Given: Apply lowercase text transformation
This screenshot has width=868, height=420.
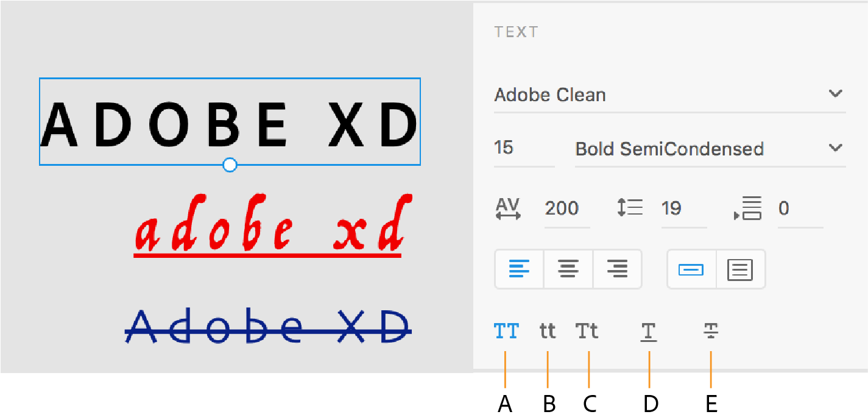Looking at the screenshot, I should pos(546,330).
